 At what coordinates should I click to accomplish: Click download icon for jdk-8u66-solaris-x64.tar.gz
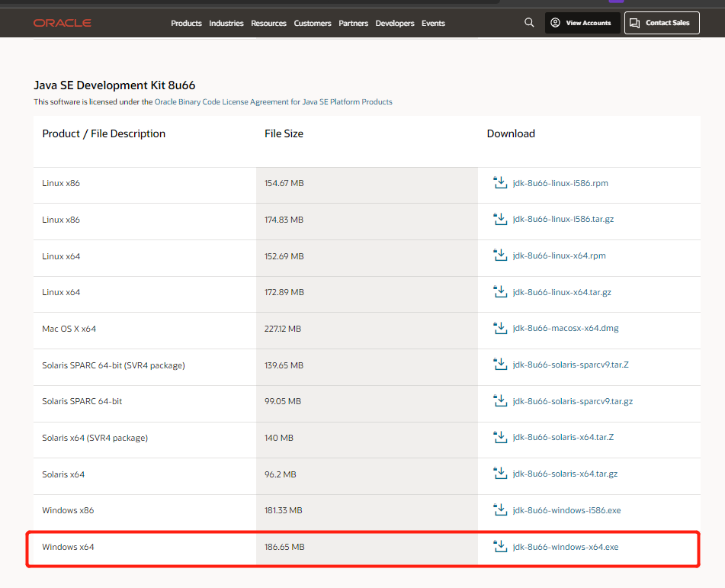pyautogui.click(x=500, y=474)
